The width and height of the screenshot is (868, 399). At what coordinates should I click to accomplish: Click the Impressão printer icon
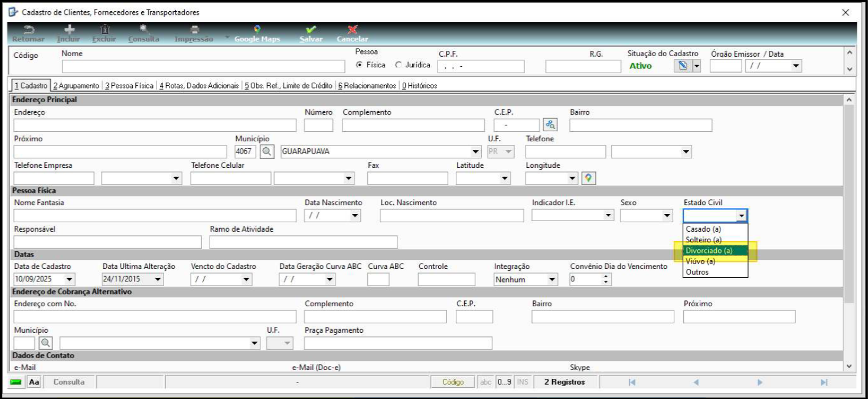point(194,30)
